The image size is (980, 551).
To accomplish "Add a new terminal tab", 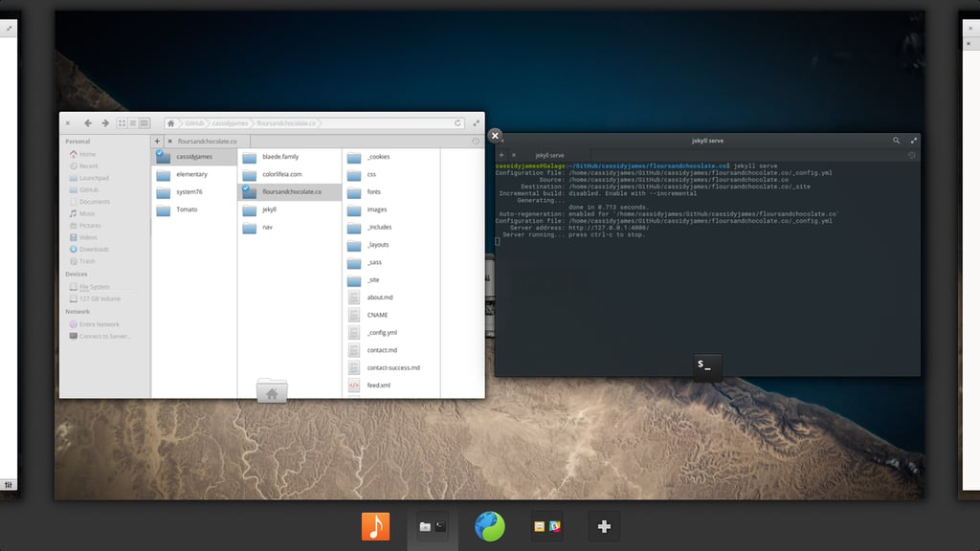I will coord(501,155).
